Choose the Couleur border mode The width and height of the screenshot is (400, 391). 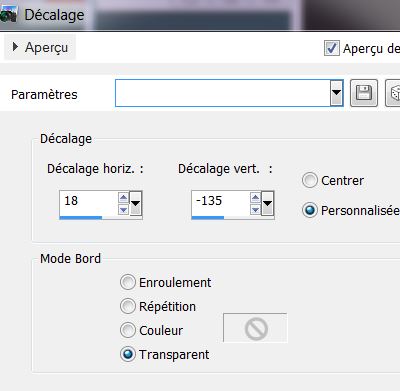tap(128, 330)
